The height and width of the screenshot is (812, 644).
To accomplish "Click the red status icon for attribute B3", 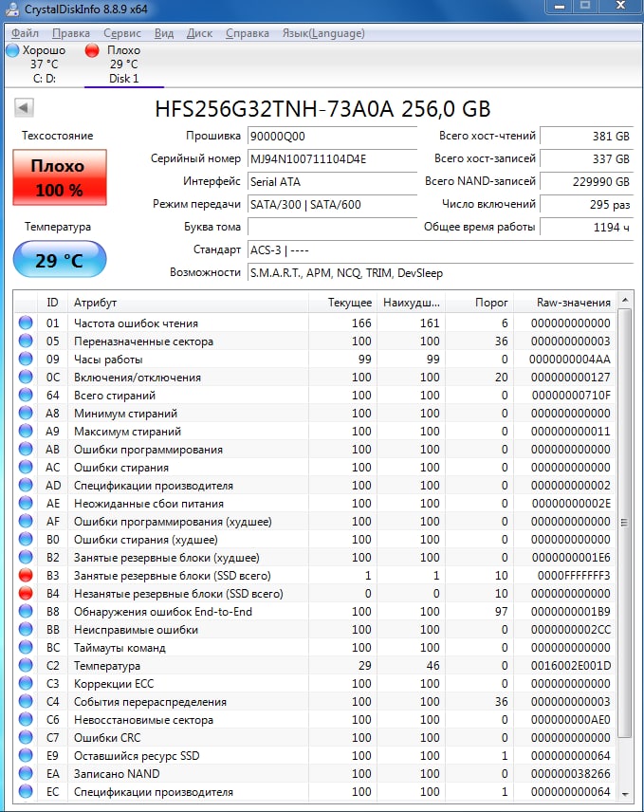I will pyautogui.click(x=26, y=576).
